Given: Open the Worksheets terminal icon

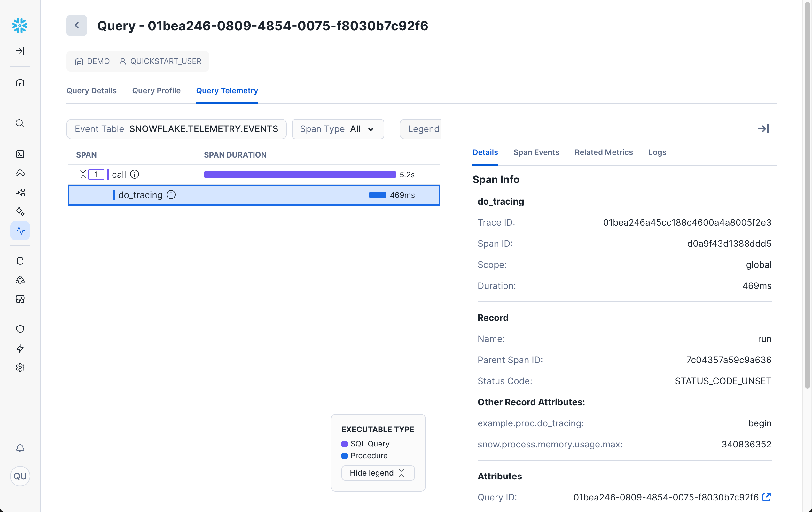Looking at the screenshot, I should click(x=20, y=154).
